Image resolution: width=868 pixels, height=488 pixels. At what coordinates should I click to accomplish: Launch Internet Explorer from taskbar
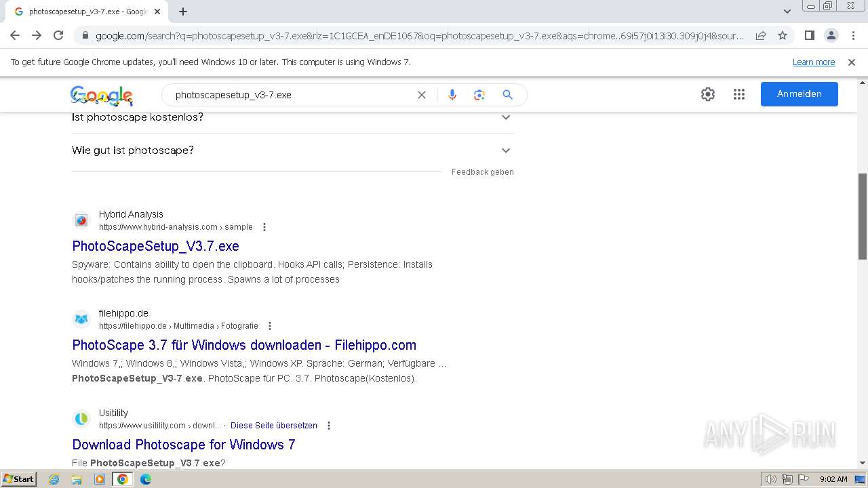54,479
